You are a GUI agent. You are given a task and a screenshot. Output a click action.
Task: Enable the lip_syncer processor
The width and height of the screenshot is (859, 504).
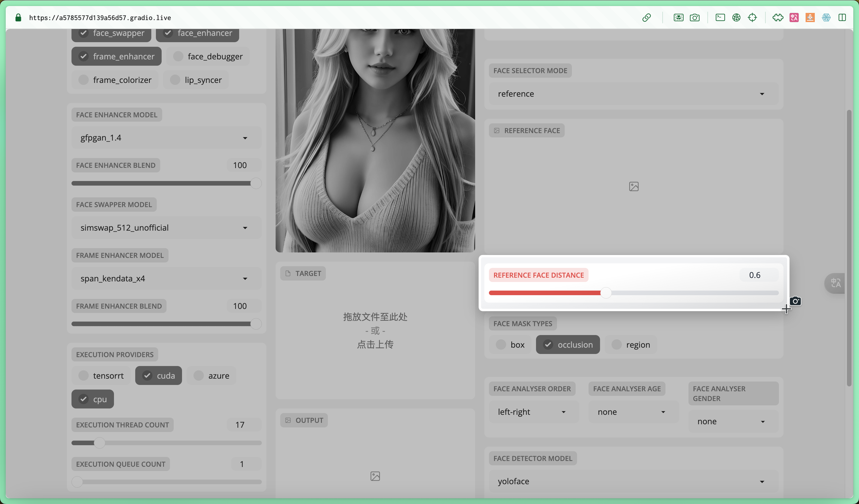pyautogui.click(x=196, y=80)
